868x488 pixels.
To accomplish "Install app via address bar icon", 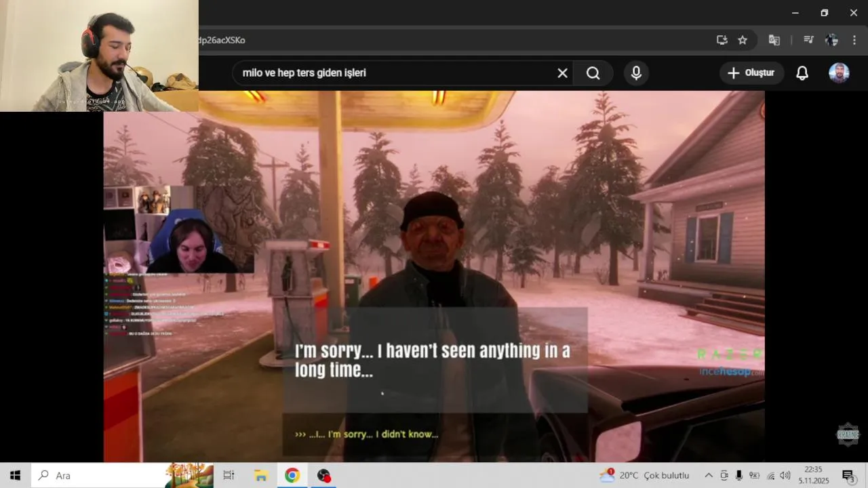I will [x=722, y=40].
